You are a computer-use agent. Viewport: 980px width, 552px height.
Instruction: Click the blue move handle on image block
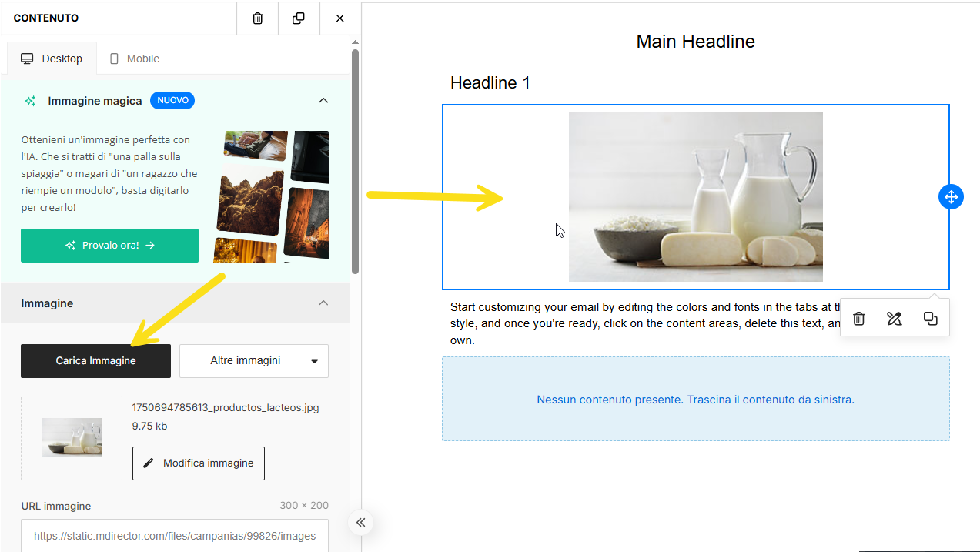pyautogui.click(x=951, y=197)
